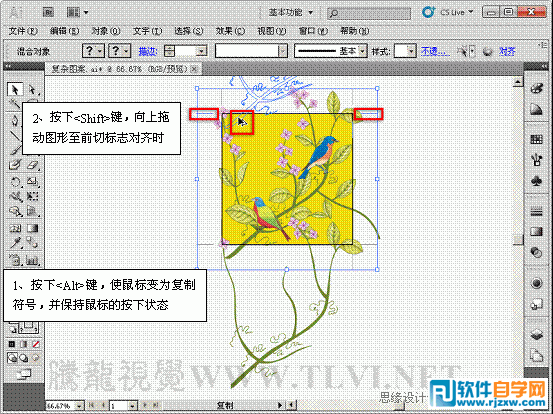This screenshot has height=414, width=553.
Task: Open the 视图(V) menu
Action: tap(272, 31)
